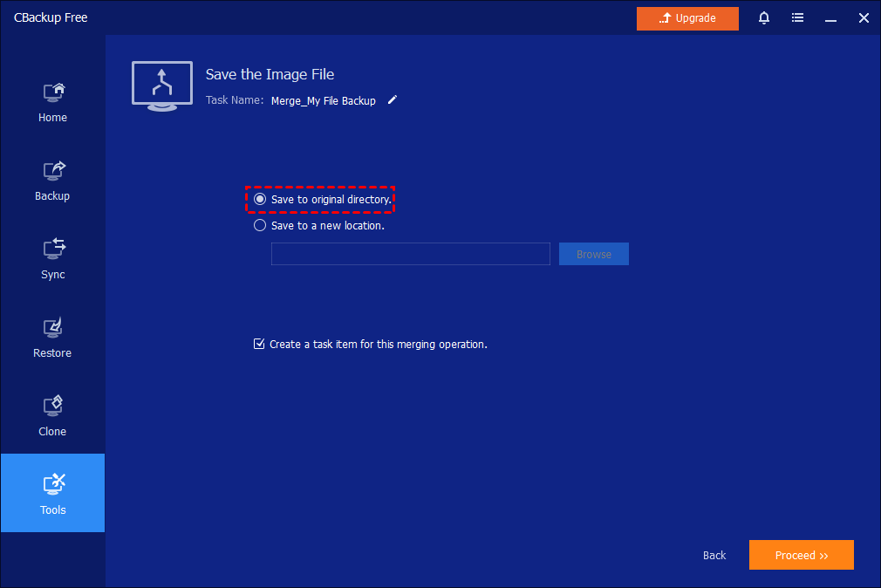This screenshot has height=588, width=881.
Task: Click the Home icon in sidebar
Action: (52, 92)
